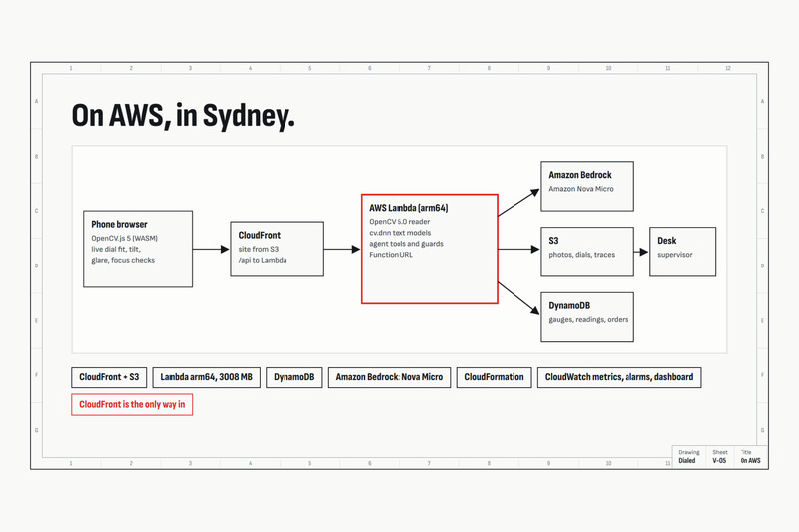799x532 pixels.
Task: Click the 'On AWS, in Sydney.' slide title
Action: point(183,116)
